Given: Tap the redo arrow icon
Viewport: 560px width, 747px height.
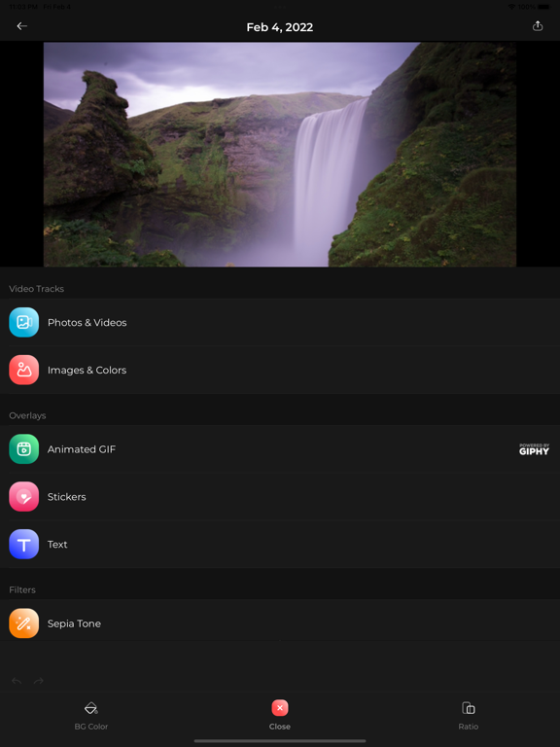Looking at the screenshot, I should tap(39, 681).
